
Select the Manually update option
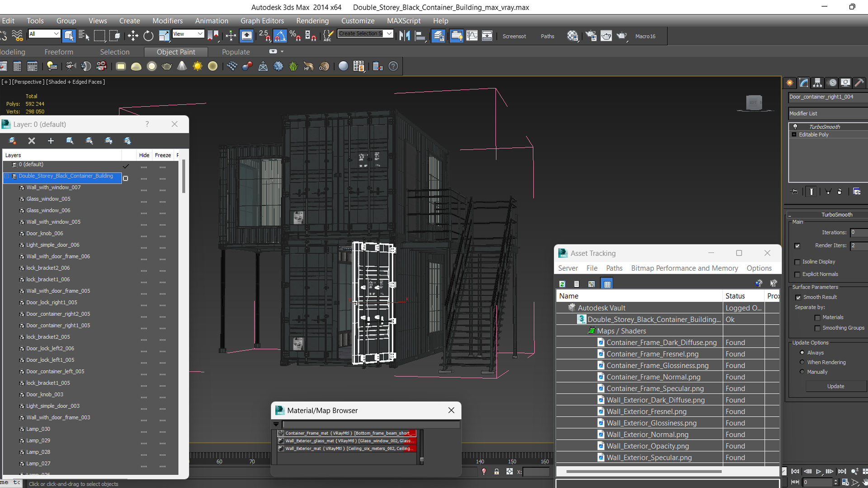click(x=802, y=371)
